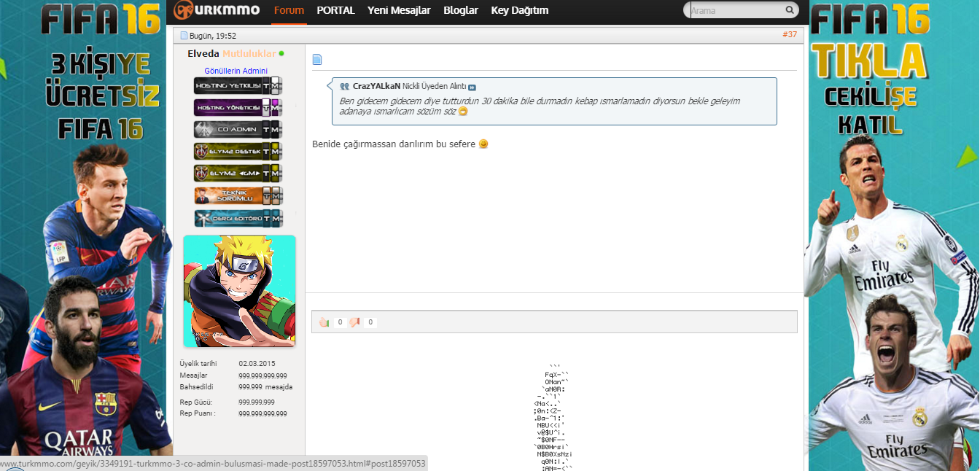This screenshot has height=471, width=980.
Task: Click the Dergi Editörü rank badge
Action: pyautogui.click(x=238, y=218)
